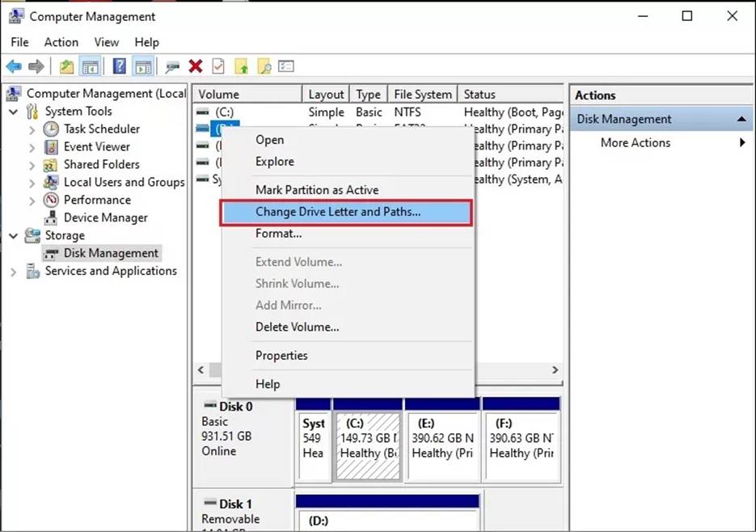
Task: Click the red X delete toolbar icon
Action: tap(195, 66)
